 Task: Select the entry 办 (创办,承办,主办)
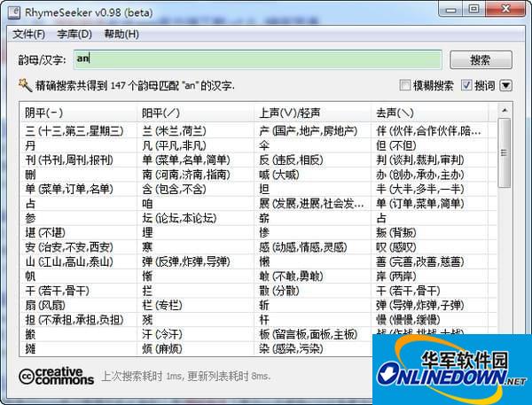click(420, 175)
